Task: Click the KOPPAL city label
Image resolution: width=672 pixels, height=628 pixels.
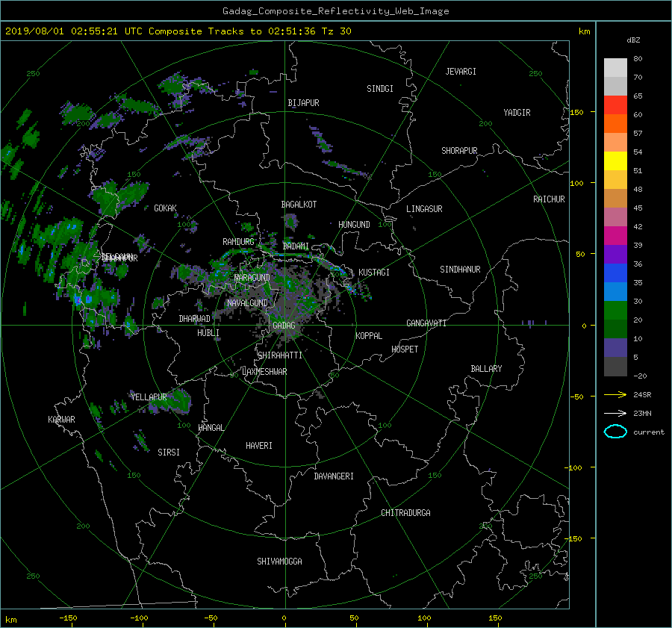Action: [x=369, y=336]
